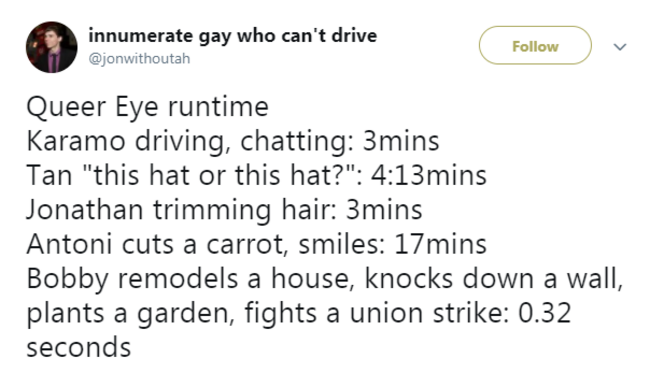Click the Follow button
The width and height of the screenshot is (650, 373).
tap(535, 45)
